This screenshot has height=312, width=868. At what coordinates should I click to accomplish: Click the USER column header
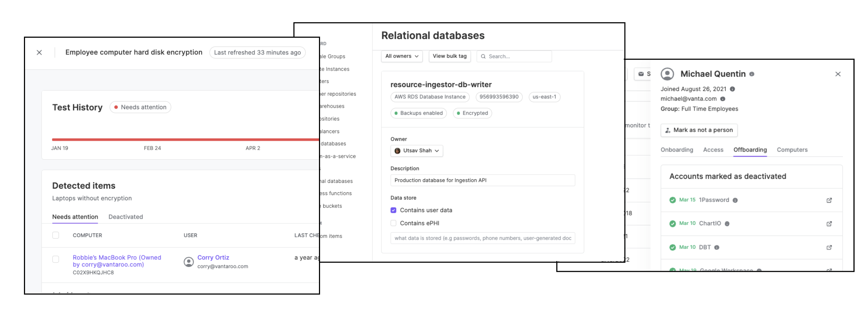(x=191, y=235)
